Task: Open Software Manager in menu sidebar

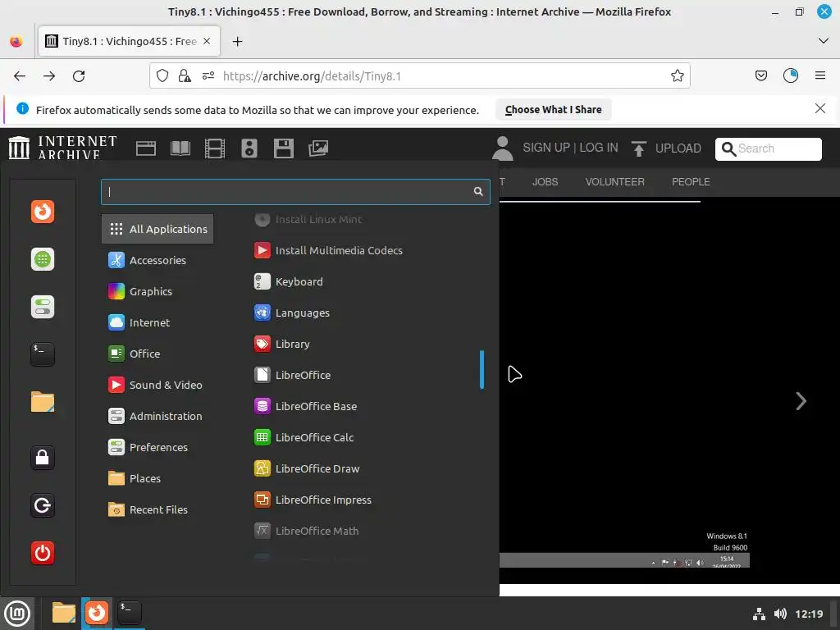Action: [x=43, y=259]
